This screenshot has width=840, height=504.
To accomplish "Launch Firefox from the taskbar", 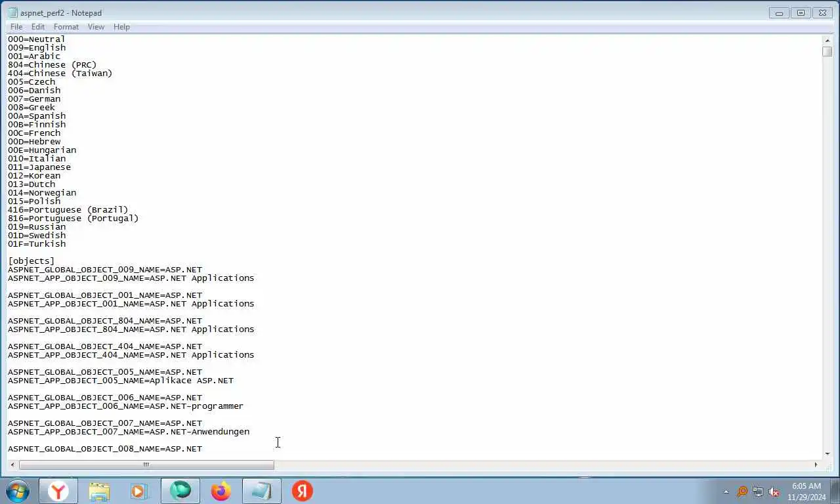I will [x=221, y=491].
